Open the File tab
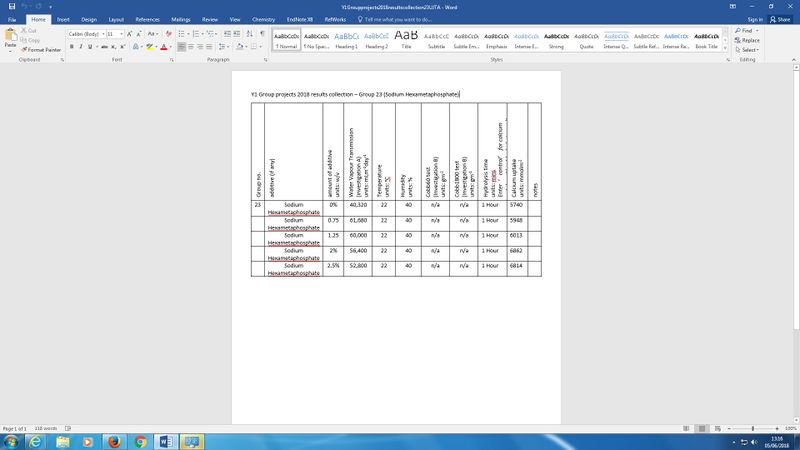 [12, 19]
